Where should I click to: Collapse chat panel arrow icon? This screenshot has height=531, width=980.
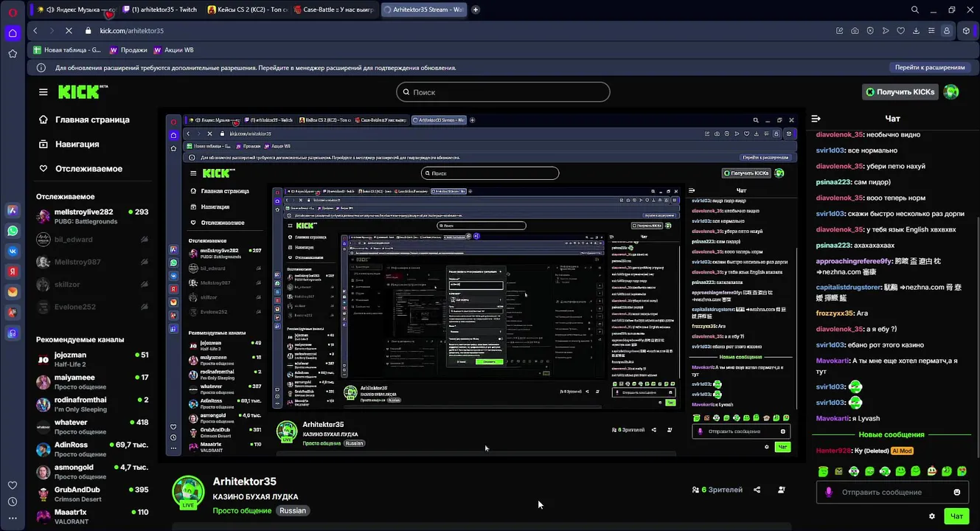(816, 119)
